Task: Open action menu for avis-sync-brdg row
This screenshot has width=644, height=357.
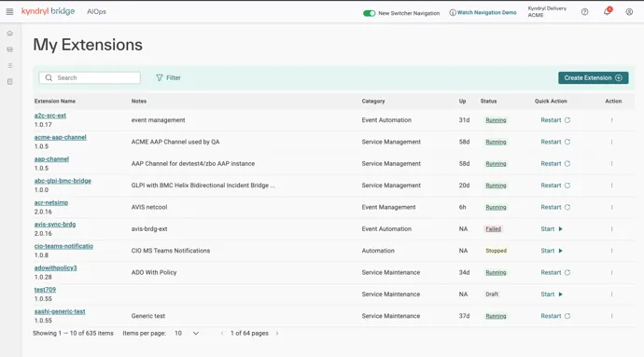Action: coord(611,229)
